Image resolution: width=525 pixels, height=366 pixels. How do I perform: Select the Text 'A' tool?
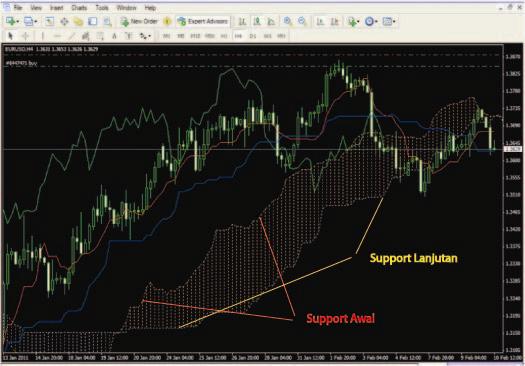pos(114,36)
